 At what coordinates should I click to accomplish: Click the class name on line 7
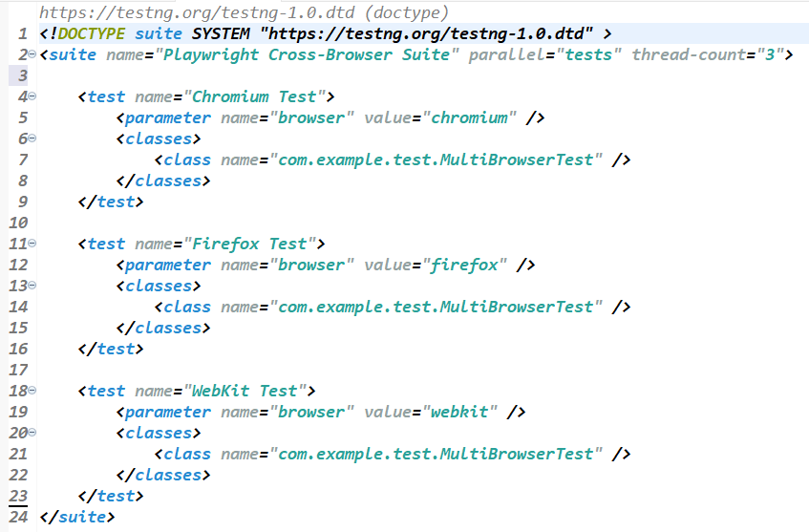(x=436, y=160)
